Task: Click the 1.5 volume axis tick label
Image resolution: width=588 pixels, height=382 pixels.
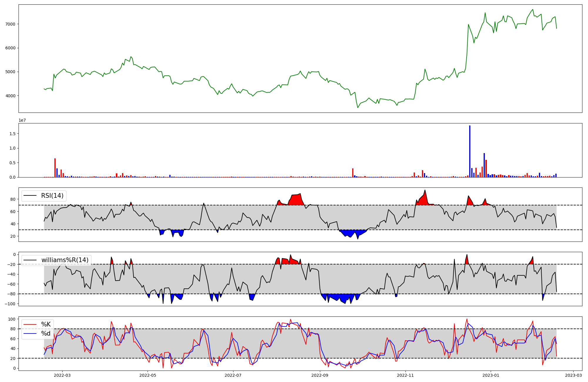Action: (12, 134)
